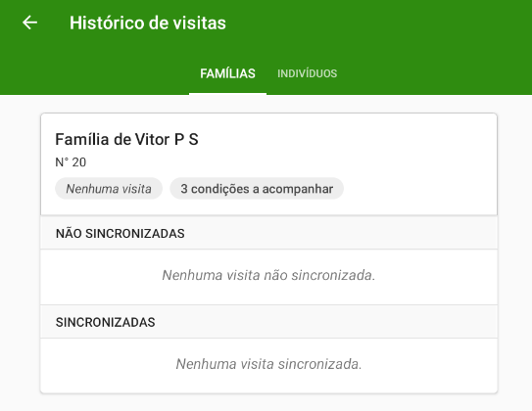Open the Família de Vitor P S title
Image resolution: width=532 pixels, height=411 pixels.
[x=126, y=139]
